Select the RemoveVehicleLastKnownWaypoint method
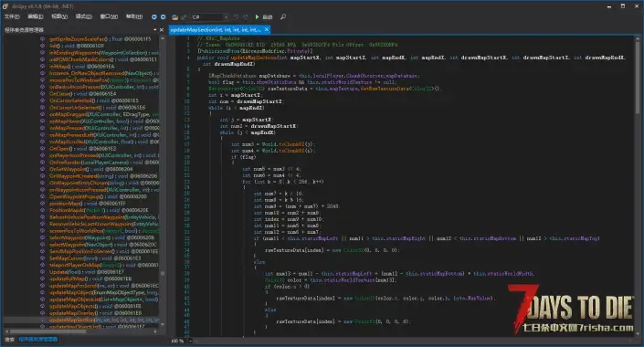This screenshot has width=644, height=347. (x=103, y=224)
